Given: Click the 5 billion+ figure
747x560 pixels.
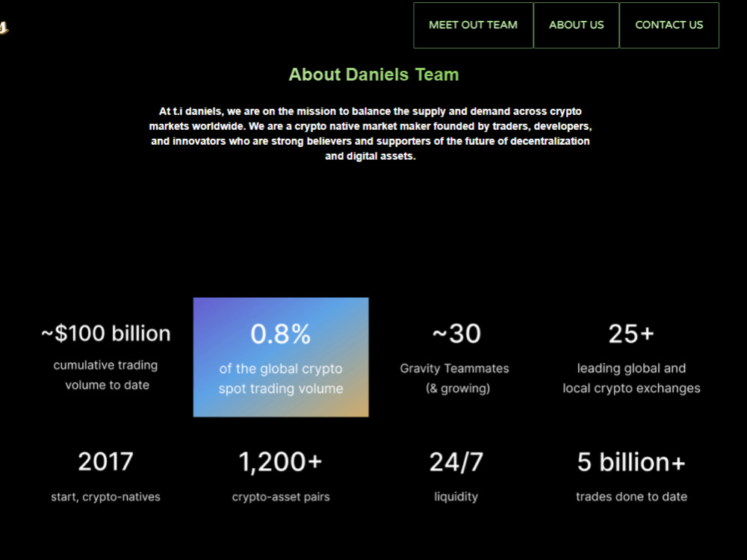Looking at the screenshot, I should click(631, 461).
